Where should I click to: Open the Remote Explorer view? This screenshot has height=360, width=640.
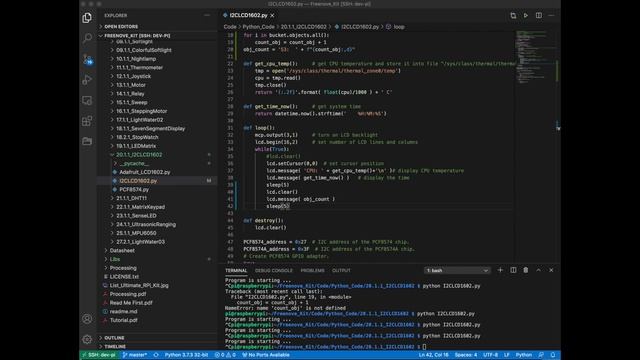[87, 100]
